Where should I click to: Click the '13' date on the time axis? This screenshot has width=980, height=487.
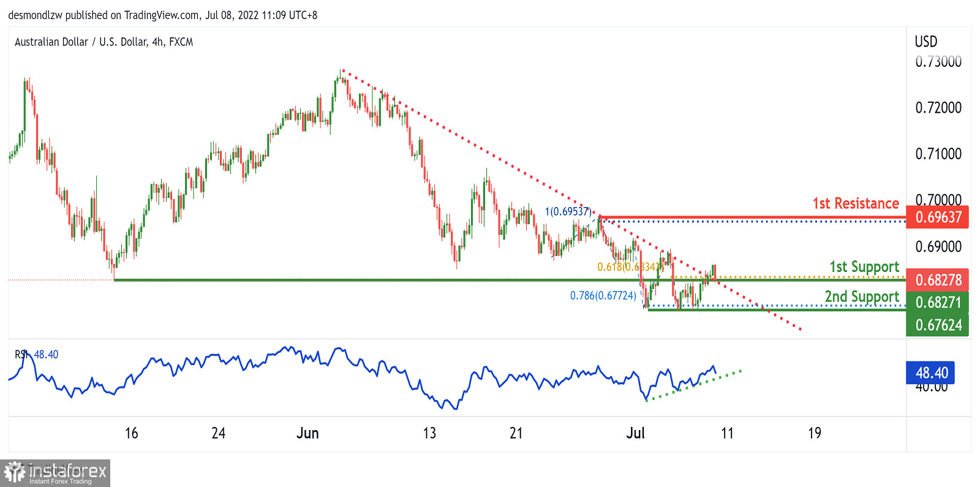[x=429, y=433]
